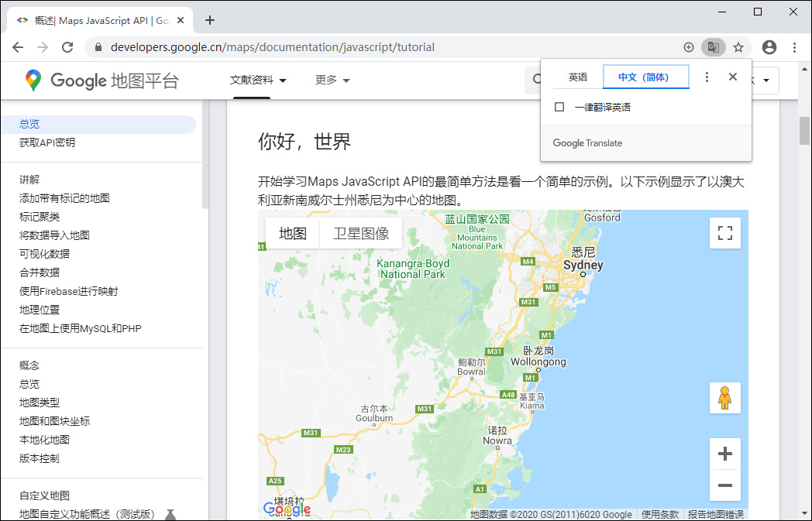
Task: Enter fullscreen mode via map's fullscreen icon
Action: tap(724, 232)
